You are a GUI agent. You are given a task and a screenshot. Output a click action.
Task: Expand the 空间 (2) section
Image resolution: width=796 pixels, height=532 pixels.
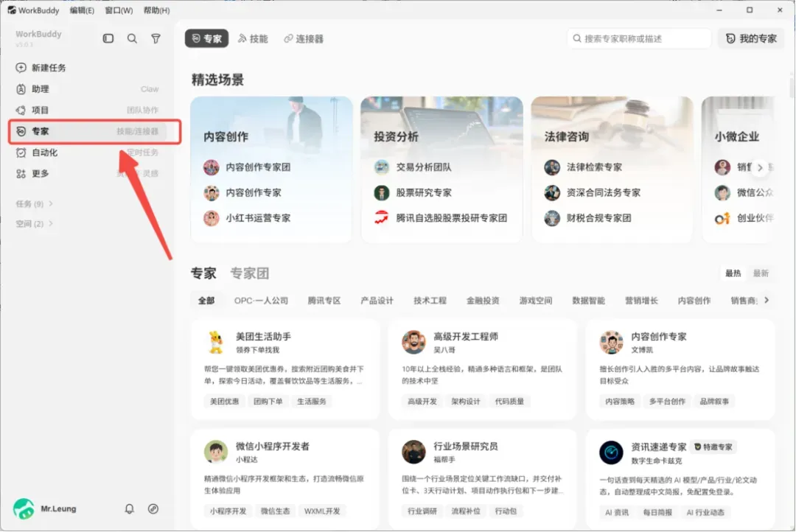click(34, 224)
